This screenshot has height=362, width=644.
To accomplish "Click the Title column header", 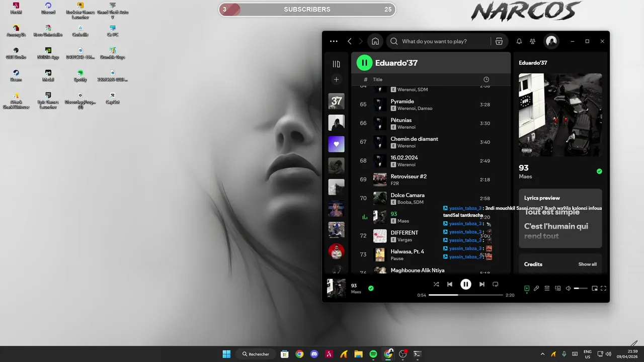I will pyautogui.click(x=377, y=79).
